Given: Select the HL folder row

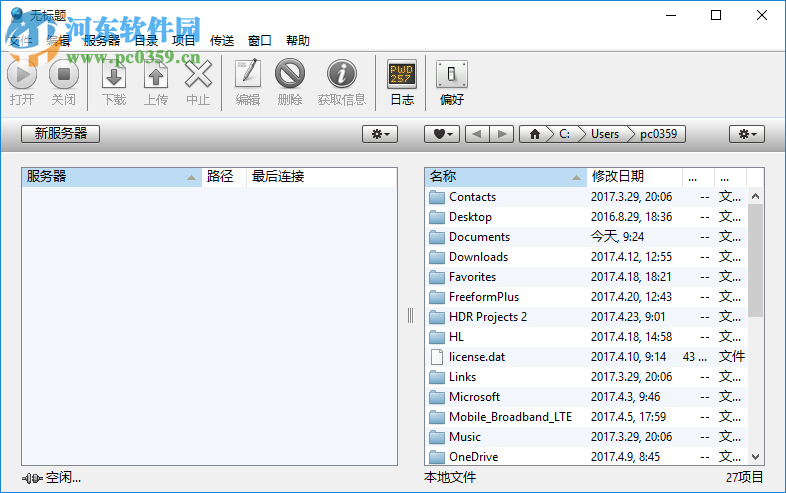Looking at the screenshot, I should click(586, 337).
